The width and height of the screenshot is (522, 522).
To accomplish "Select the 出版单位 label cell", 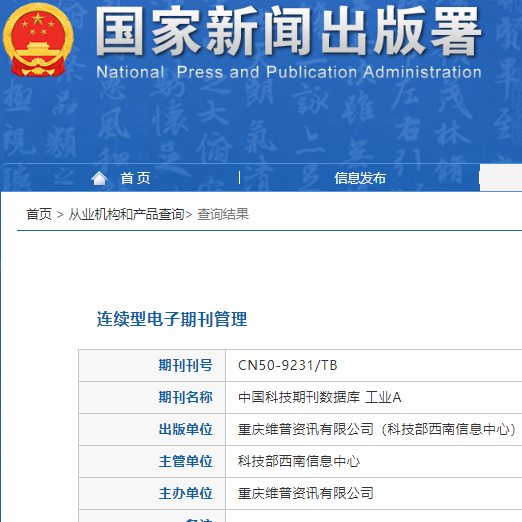I will click(x=152, y=429).
